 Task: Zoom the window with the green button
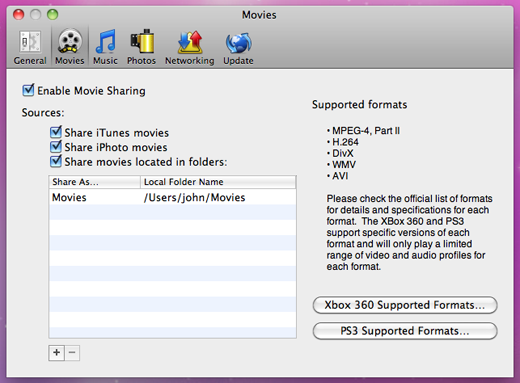pyautogui.click(x=52, y=15)
